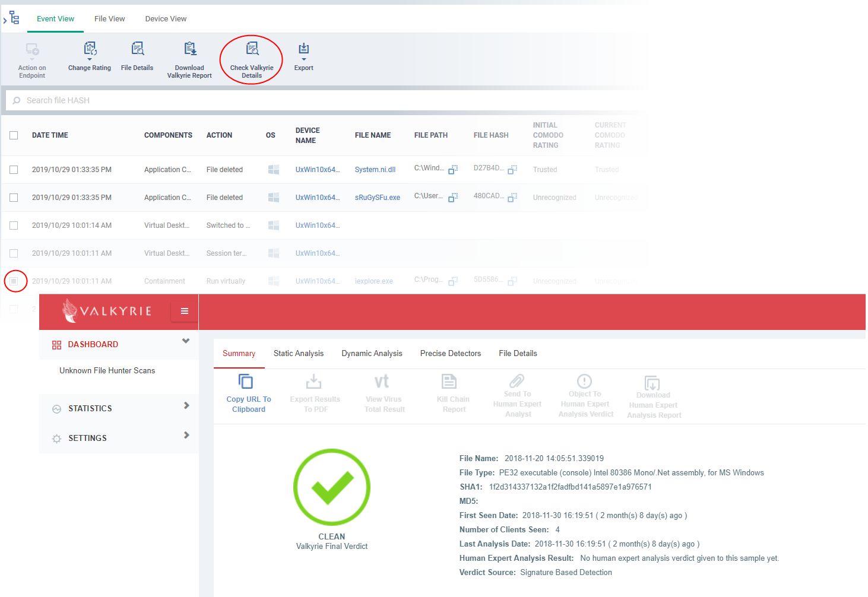Open Change Rating dropdown arrow
868x597 pixels.
tap(90, 59)
